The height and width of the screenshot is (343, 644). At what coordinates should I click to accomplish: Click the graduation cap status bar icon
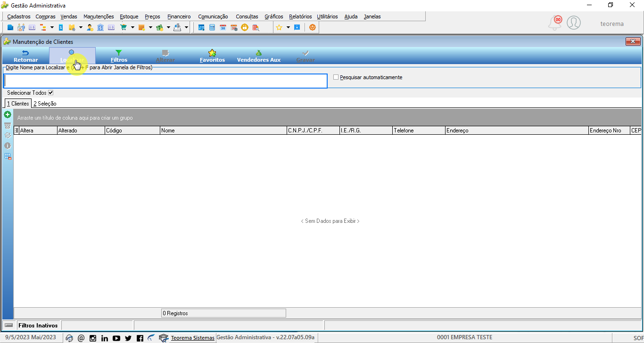[x=164, y=338]
